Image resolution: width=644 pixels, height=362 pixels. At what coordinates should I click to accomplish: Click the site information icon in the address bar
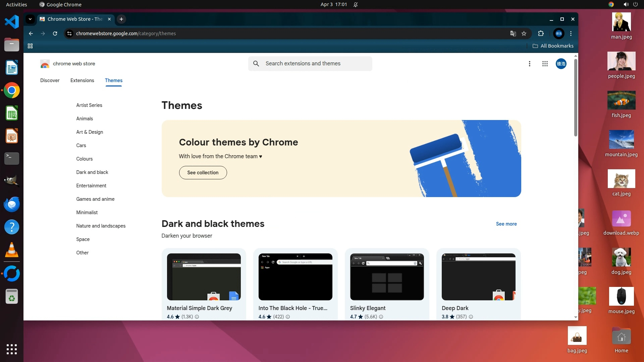tap(69, 34)
